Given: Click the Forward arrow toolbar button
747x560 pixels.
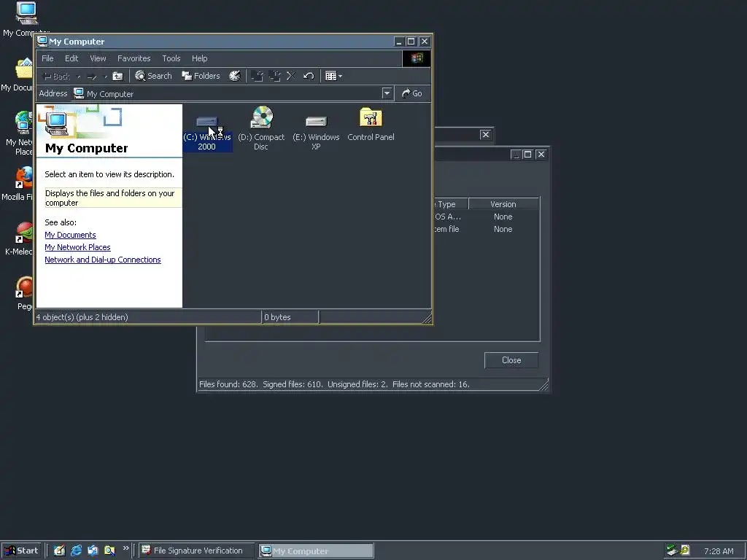Looking at the screenshot, I should click(x=93, y=76).
